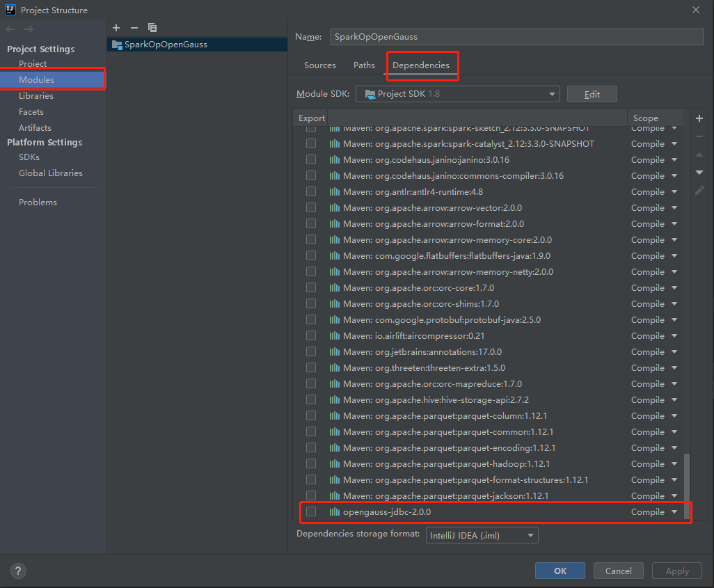Tick export checkbox for opengauss-jdbc-2.0.0
714x588 pixels.
point(311,511)
